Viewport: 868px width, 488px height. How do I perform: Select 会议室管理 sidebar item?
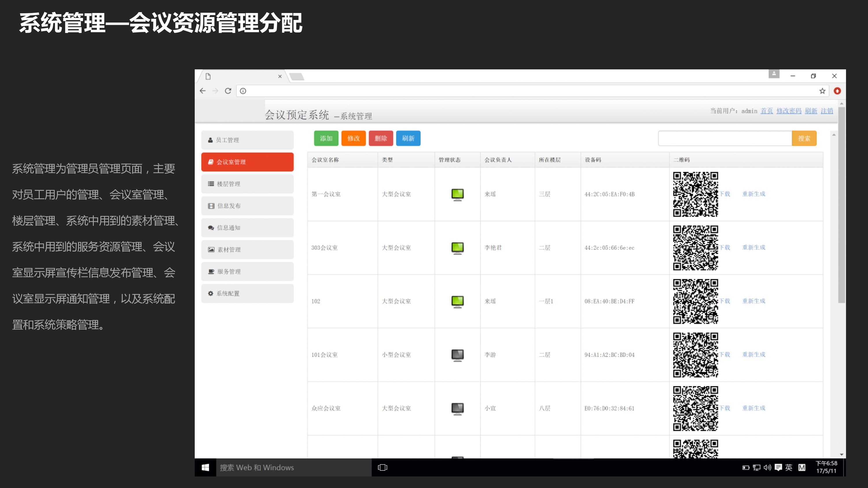click(x=247, y=162)
